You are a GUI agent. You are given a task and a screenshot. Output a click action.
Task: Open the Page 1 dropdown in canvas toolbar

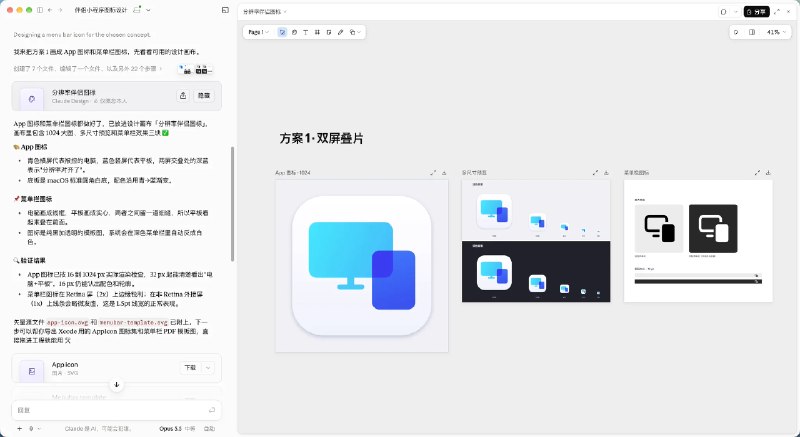click(259, 32)
